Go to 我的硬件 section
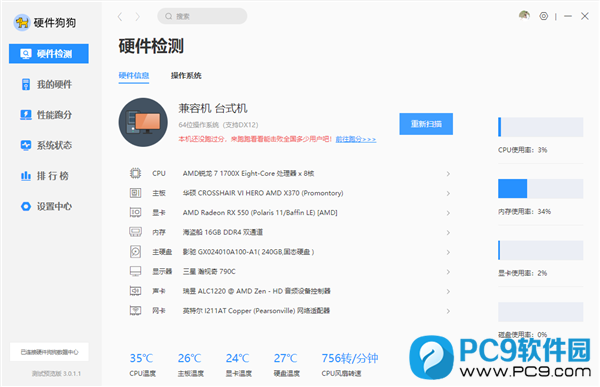This screenshot has height=387, width=600. pyautogui.click(x=49, y=84)
